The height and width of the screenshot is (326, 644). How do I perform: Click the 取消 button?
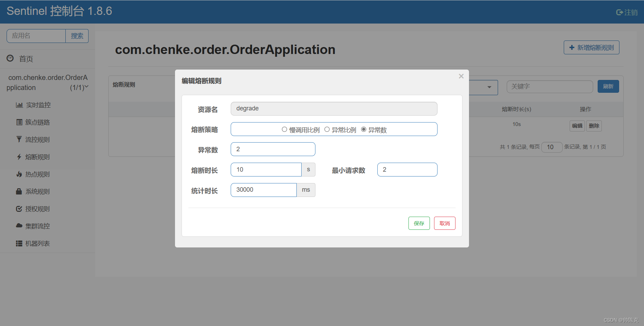(445, 223)
